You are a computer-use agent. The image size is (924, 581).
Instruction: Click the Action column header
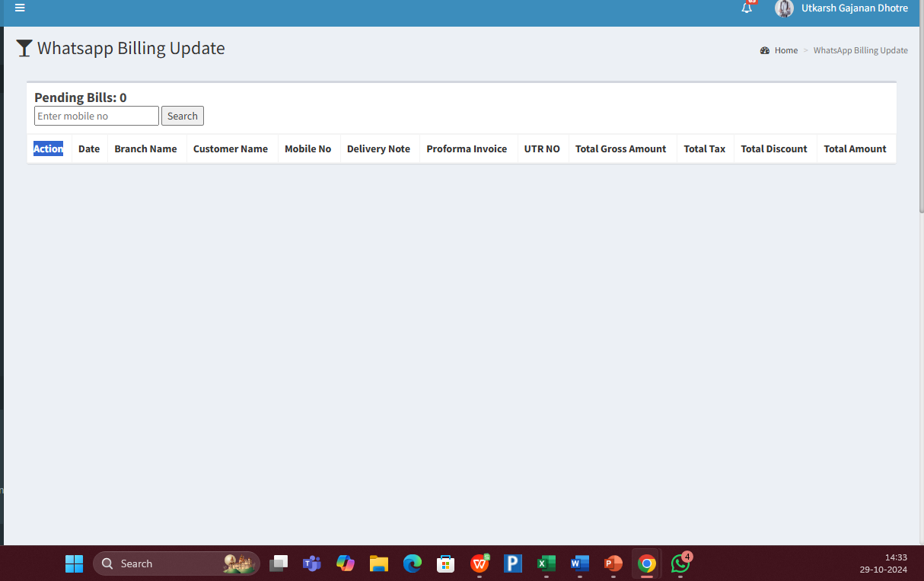pyautogui.click(x=48, y=148)
